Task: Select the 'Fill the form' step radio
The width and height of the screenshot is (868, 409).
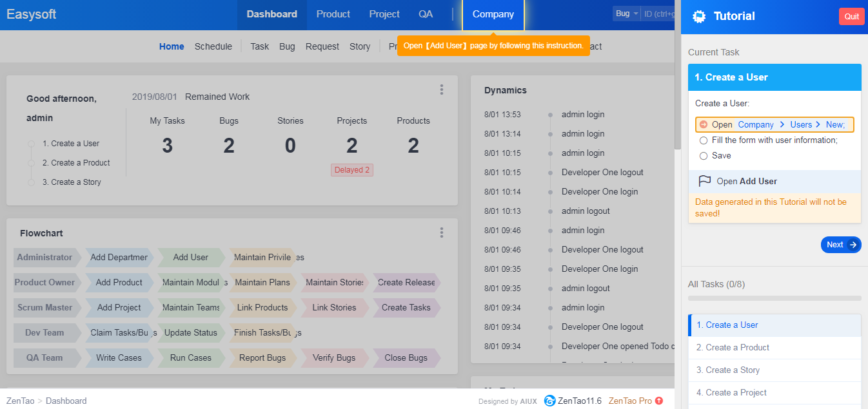Action: (704, 140)
